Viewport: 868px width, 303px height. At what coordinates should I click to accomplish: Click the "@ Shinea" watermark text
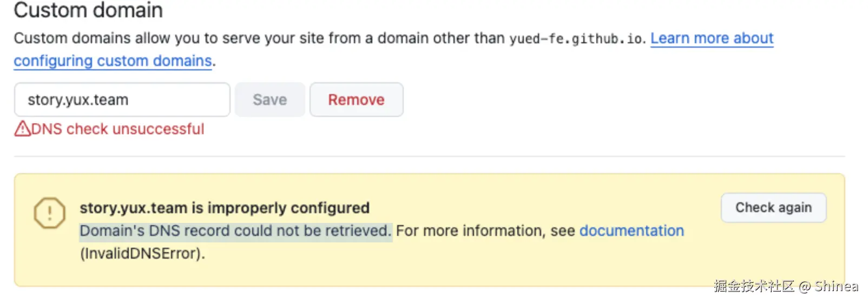click(828, 286)
